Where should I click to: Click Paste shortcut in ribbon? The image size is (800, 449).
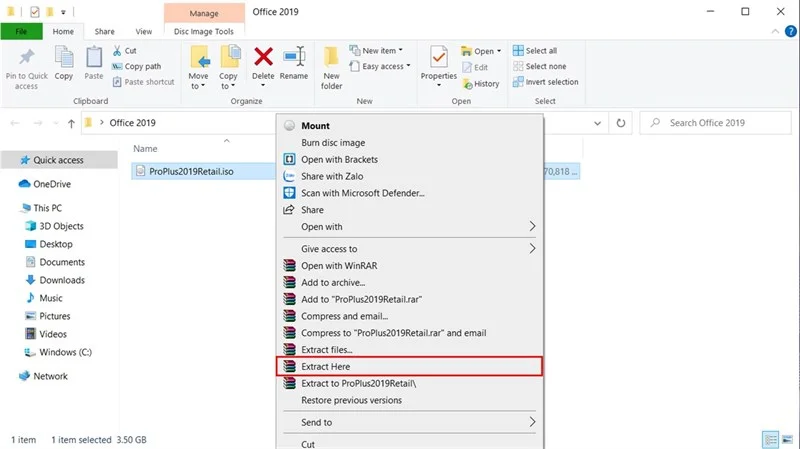143,82
